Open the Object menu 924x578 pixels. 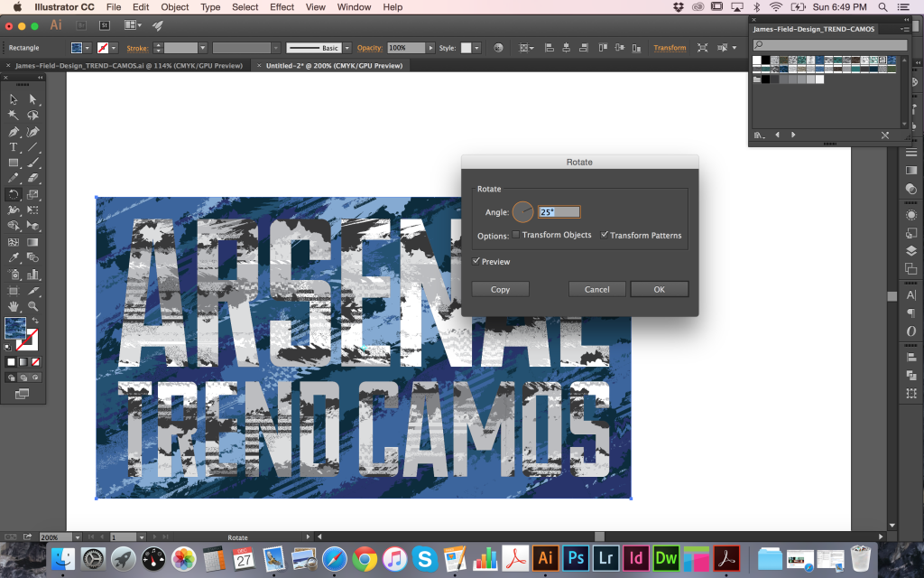pos(175,7)
